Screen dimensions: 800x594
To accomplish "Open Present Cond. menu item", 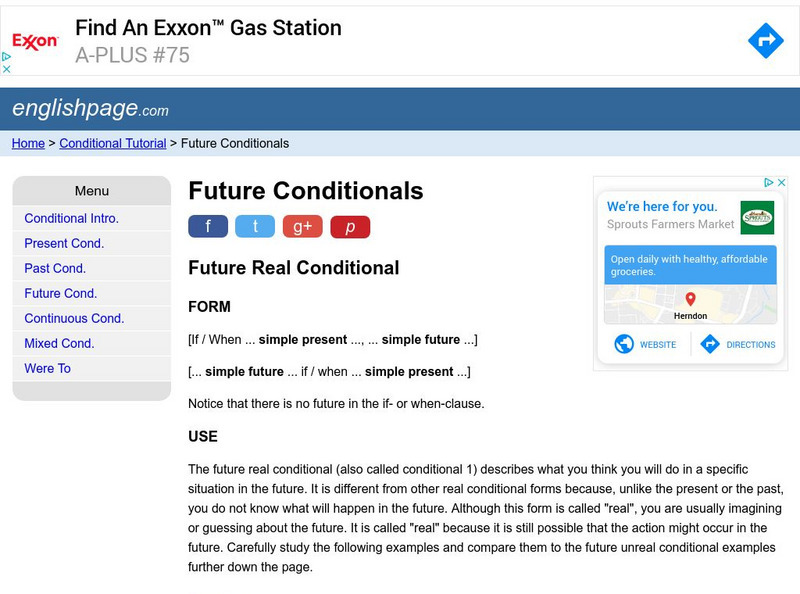I will (x=64, y=243).
